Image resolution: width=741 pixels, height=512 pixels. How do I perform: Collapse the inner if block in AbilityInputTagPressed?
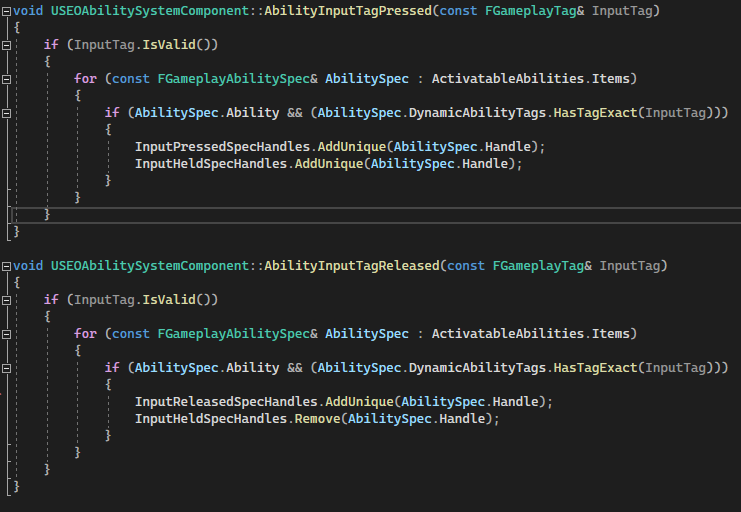(7, 113)
